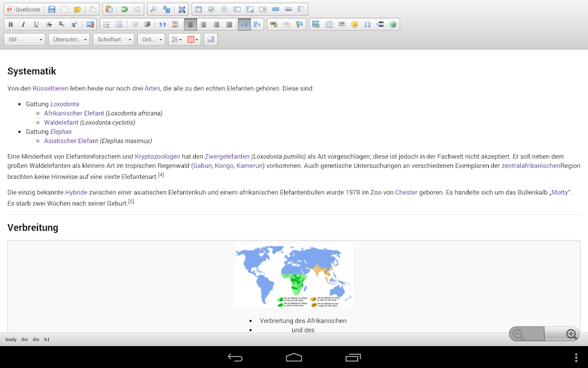Redo the last undone action
This screenshot has width=588, height=368.
coord(137,9)
